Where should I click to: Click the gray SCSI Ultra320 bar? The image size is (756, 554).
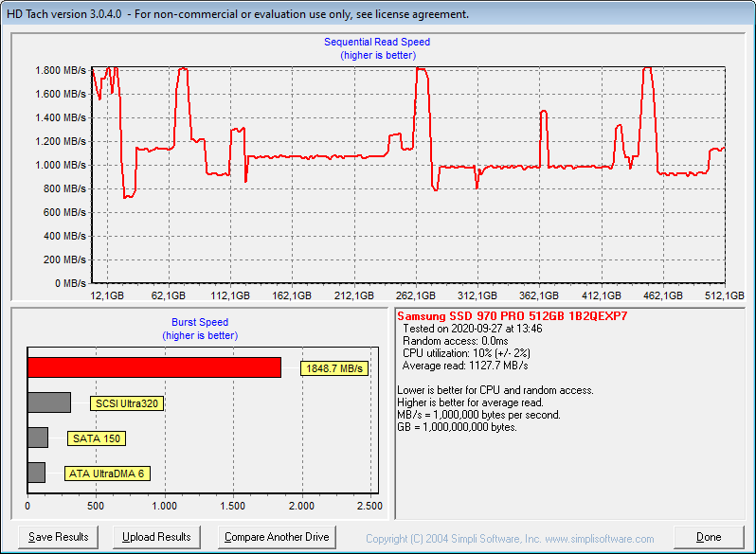point(49,402)
